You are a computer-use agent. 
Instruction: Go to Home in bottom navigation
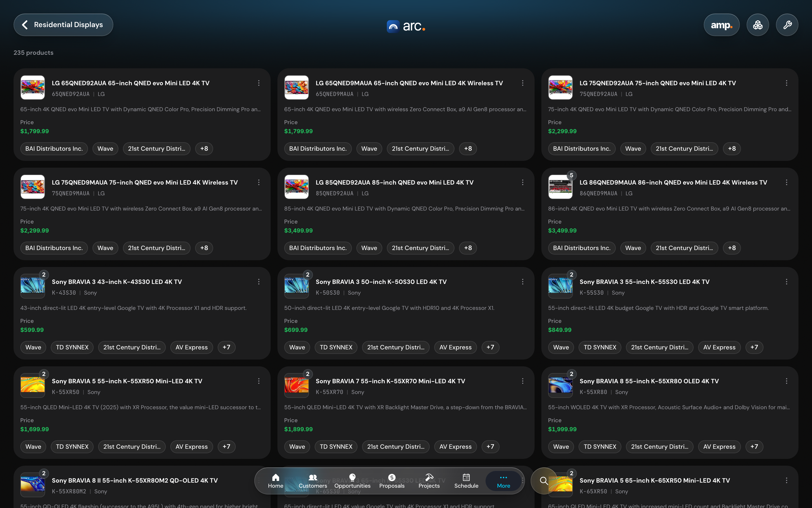coord(275,481)
